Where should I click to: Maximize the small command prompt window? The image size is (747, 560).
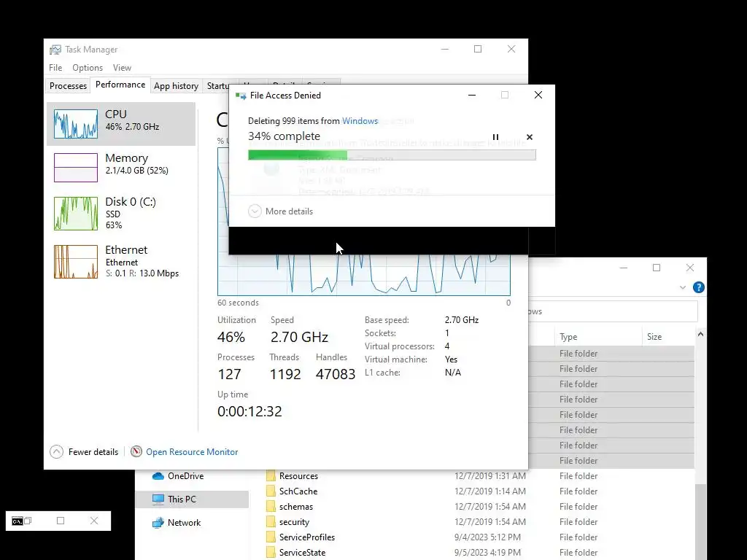61,521
